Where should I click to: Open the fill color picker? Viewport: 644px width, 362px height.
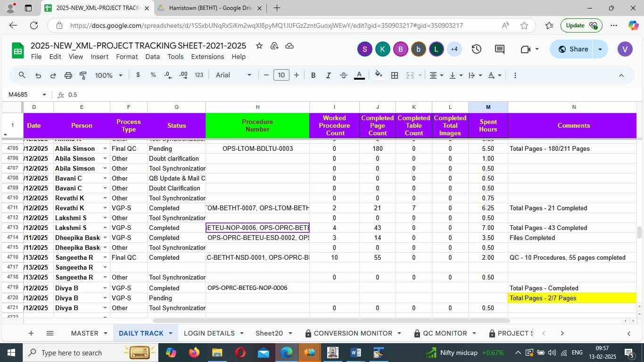coord(378,75)
